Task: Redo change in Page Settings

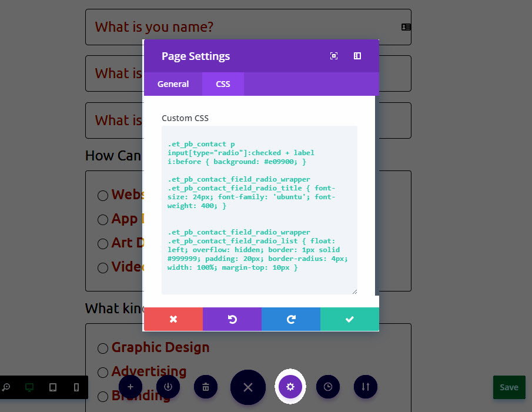Action: 291,319
